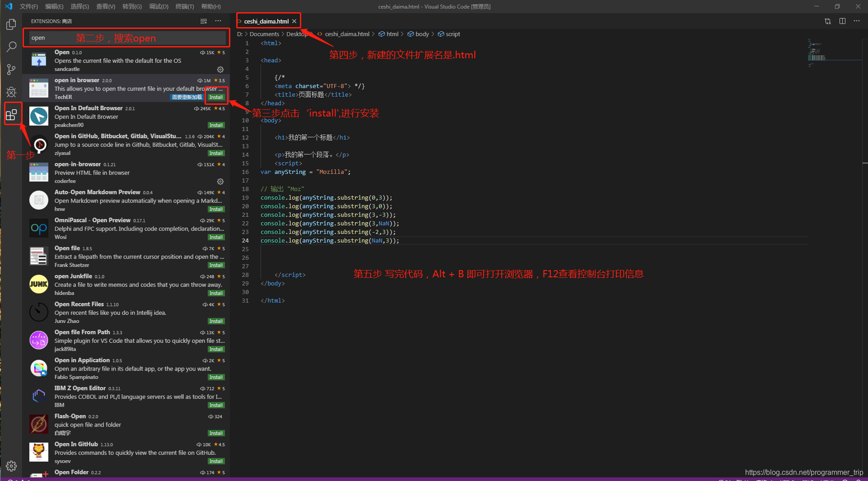Click 需要重新加载 reload button
This screenshot has width=868, height=481.
(187, 97)
